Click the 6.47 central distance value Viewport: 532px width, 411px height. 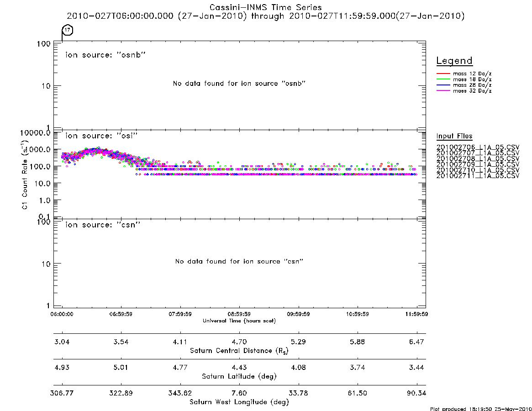[x=416, y=342]
